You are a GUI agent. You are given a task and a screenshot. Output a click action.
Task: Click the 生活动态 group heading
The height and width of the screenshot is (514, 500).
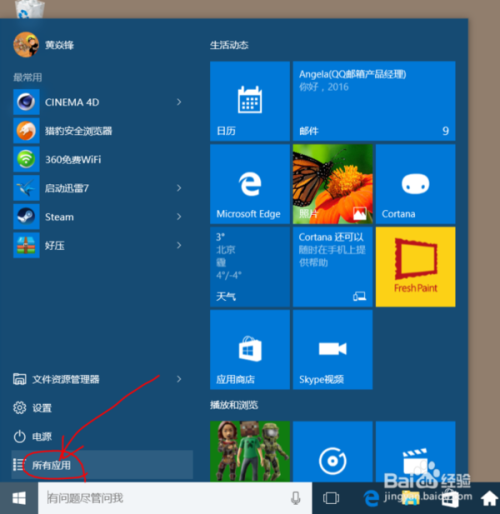(x=229, y=45)
